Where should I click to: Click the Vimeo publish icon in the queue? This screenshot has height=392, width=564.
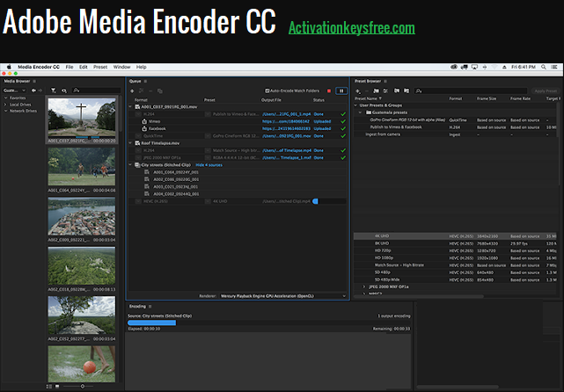(x=144, y=121)
